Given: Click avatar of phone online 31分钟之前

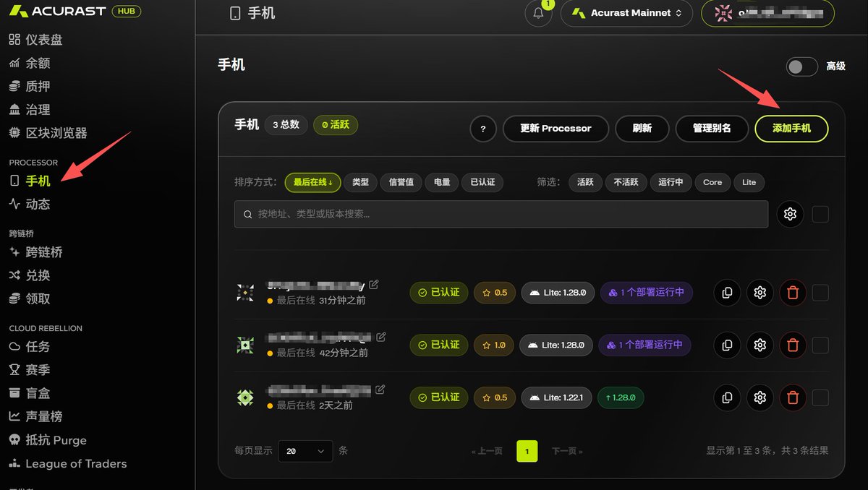Looking at the screenshot, I should pyautogui.click(x=245, y=293).
